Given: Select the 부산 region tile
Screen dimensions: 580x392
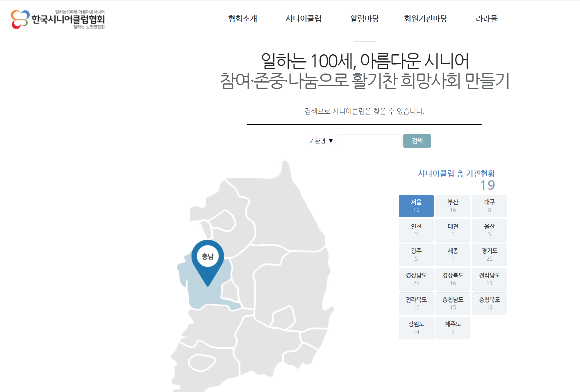Looking at the screenshot, I should (x=453, y=206).
